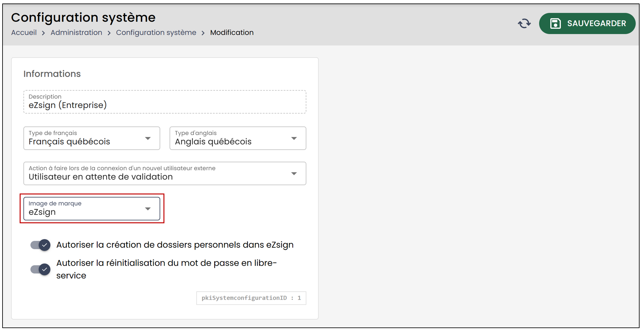Toggle personal folder creation in eZsign
Screen dimensions: 644x330
[40, 245]
